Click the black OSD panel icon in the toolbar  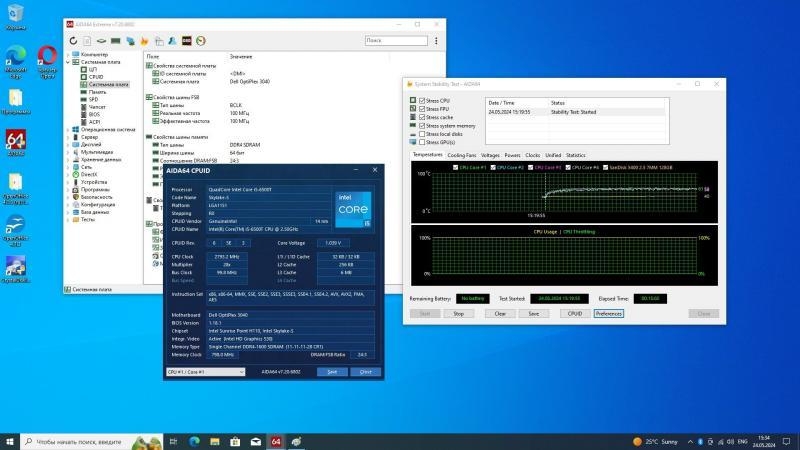(x=187, y=41)
